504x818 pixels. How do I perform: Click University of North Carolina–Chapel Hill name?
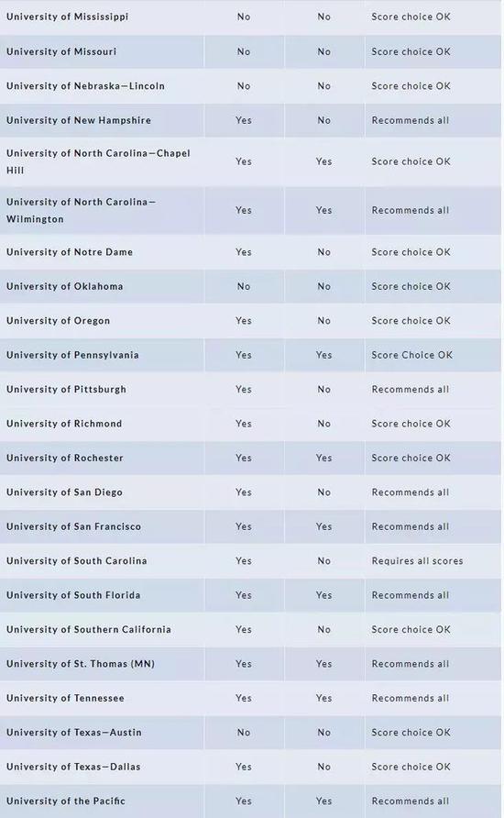coord(98,161)
